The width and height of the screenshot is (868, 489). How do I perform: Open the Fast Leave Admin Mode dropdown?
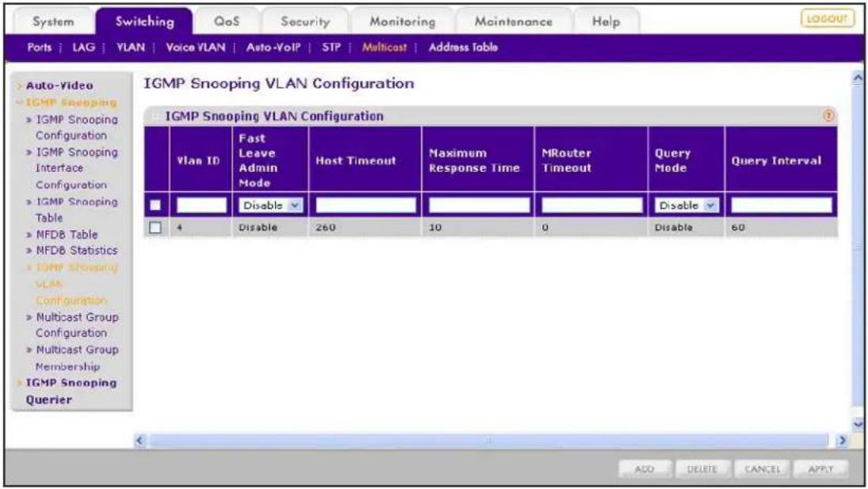point(270,205)
